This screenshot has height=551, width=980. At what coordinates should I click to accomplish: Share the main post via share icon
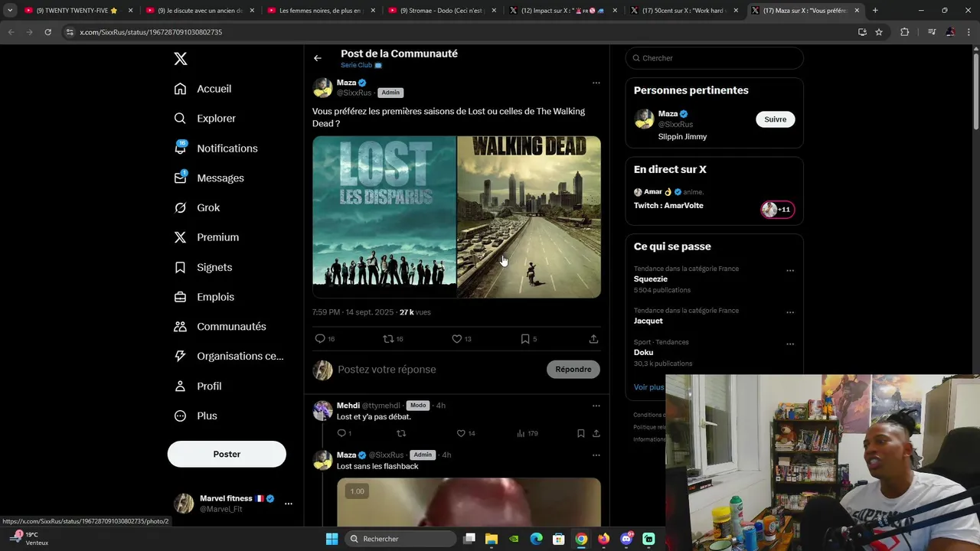point(593,339)
